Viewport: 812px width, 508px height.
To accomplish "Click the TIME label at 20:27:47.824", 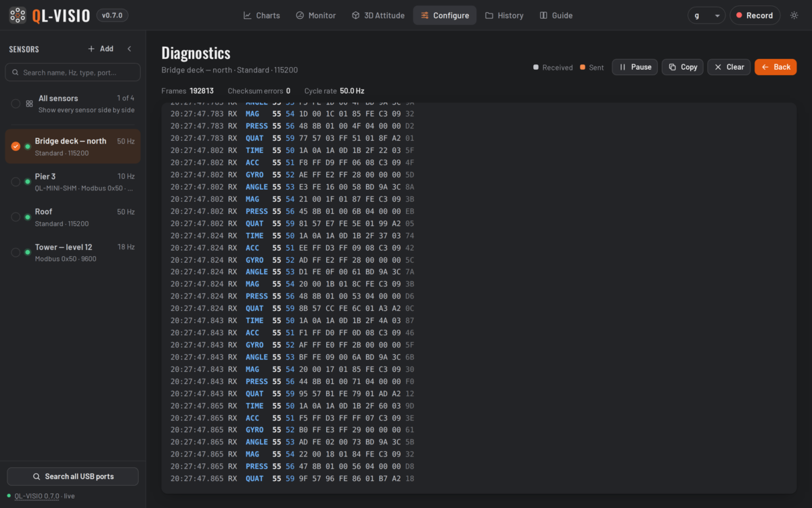I will point(254,236).
